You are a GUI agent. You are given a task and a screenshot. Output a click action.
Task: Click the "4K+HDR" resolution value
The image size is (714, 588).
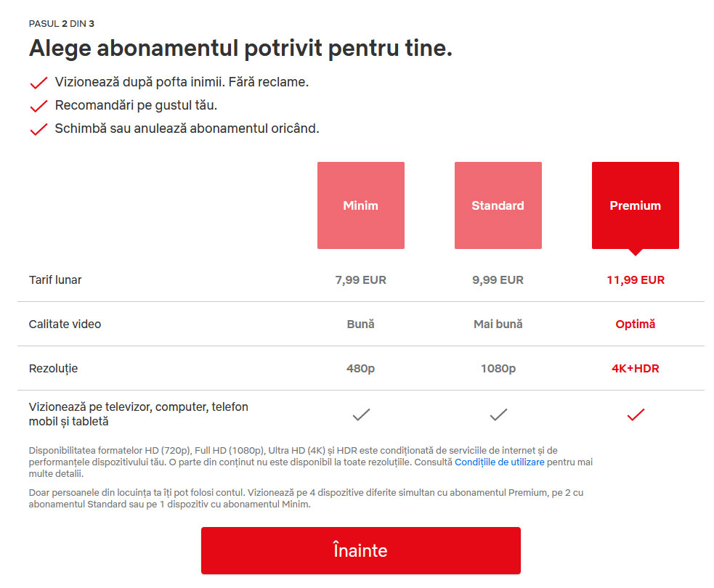(636, 368)
